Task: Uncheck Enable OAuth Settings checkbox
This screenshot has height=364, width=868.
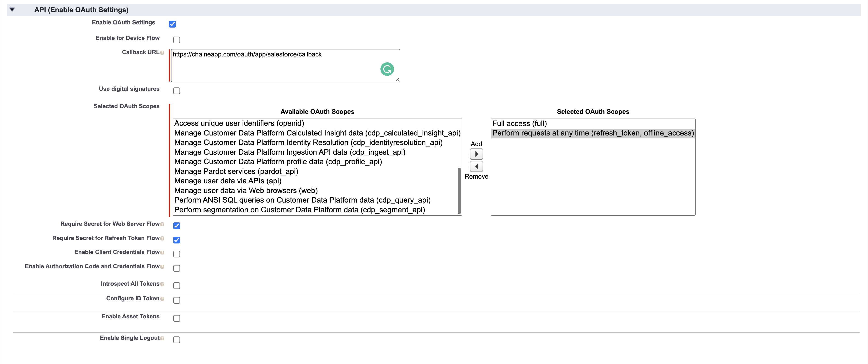Action: tap(172, 24)
